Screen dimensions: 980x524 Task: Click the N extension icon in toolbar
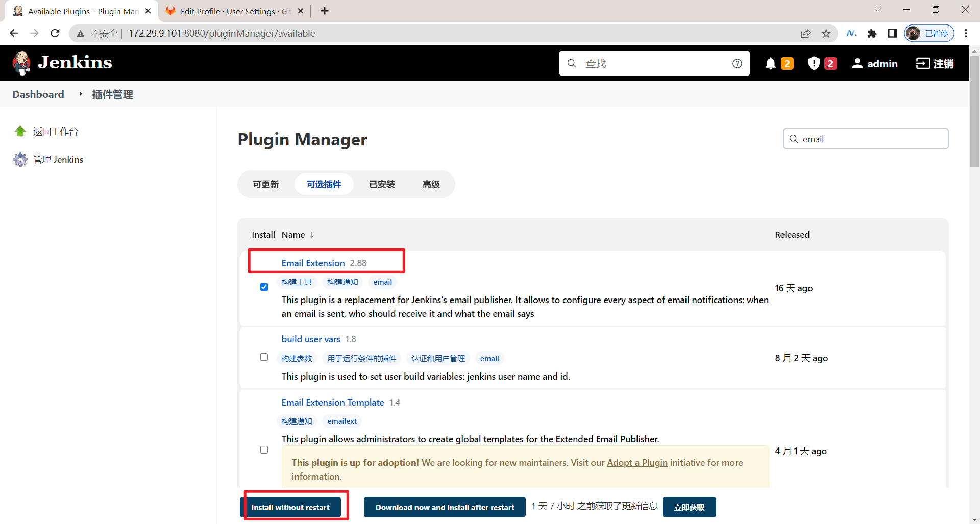(x=851, y=33)
